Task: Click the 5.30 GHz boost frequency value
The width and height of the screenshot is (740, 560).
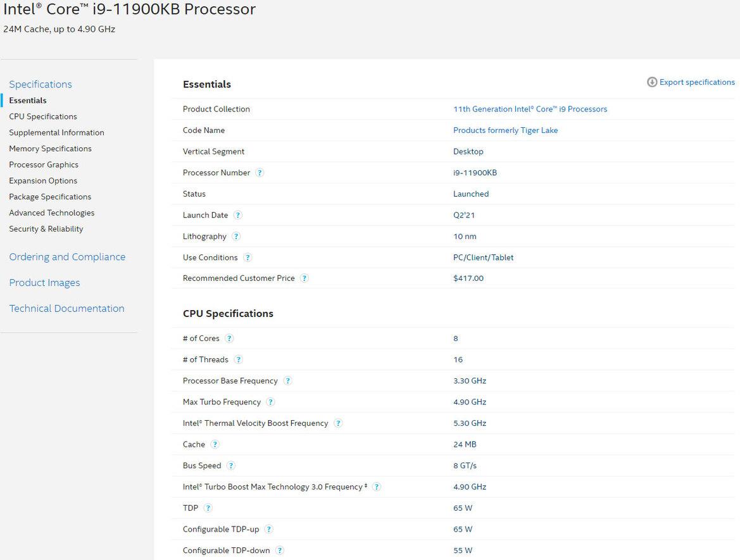Action: (470, 423)
